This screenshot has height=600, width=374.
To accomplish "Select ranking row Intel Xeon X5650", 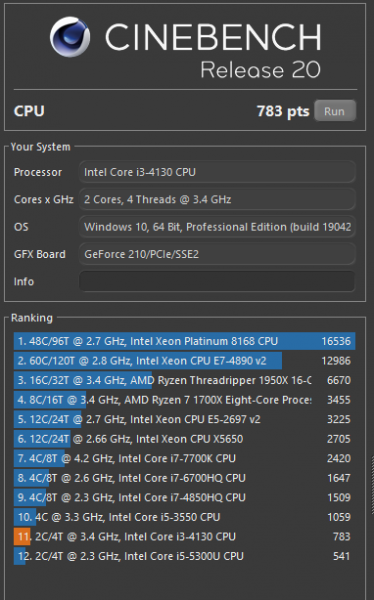I will point(185,439).
